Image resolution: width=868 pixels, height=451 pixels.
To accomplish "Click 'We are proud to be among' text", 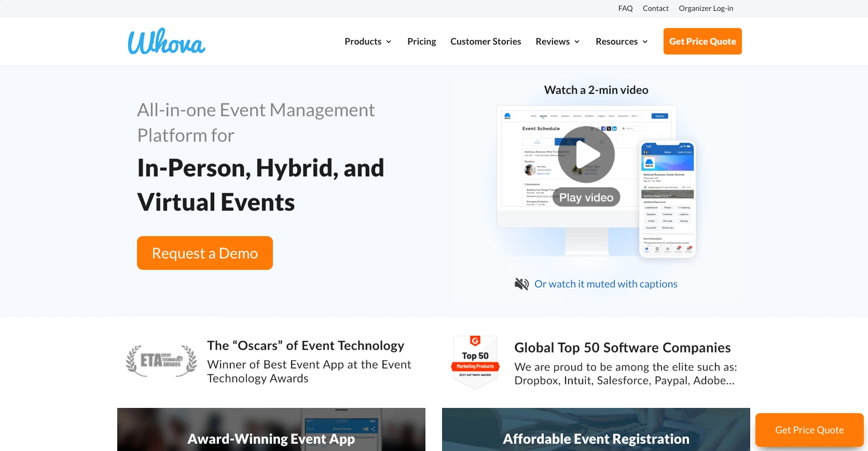I will pyautogui.click(x=626, y=374).
